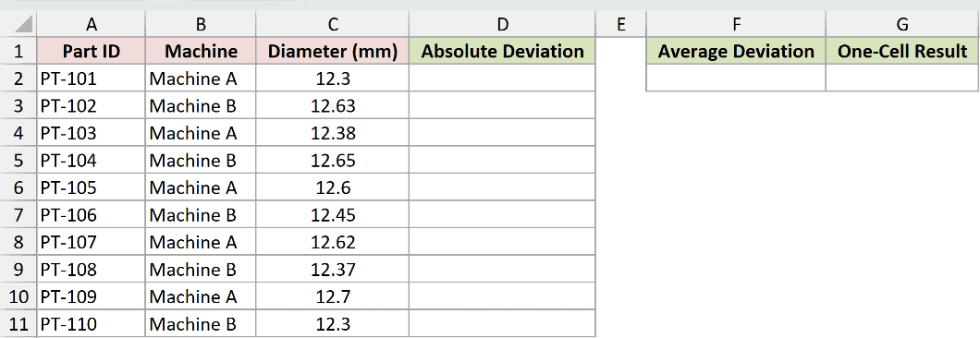
Task: Select column A header
Action: coord(92,24)
